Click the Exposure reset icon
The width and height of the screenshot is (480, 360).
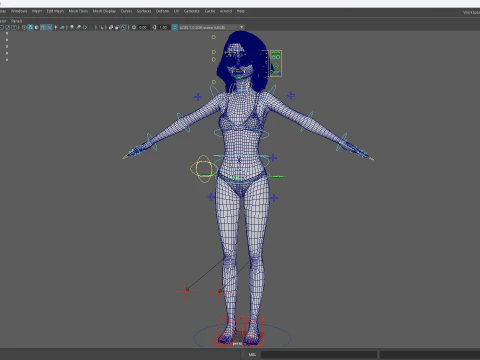point(134,27)
